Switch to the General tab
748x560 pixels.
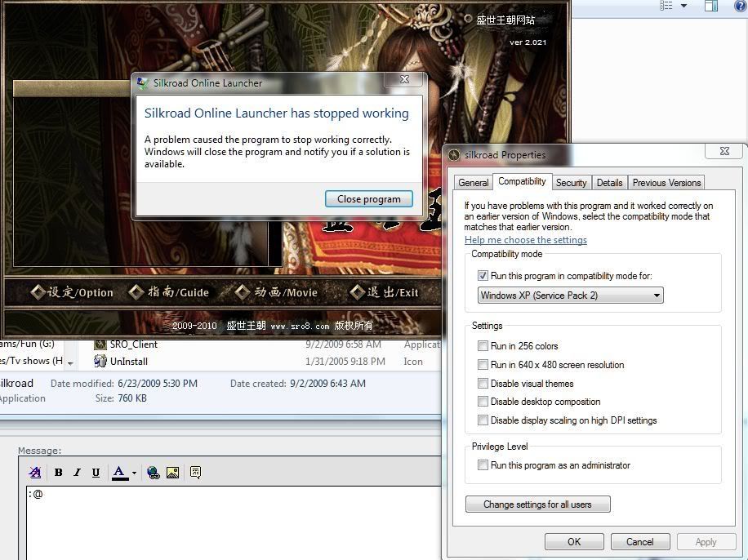[474, 183]
